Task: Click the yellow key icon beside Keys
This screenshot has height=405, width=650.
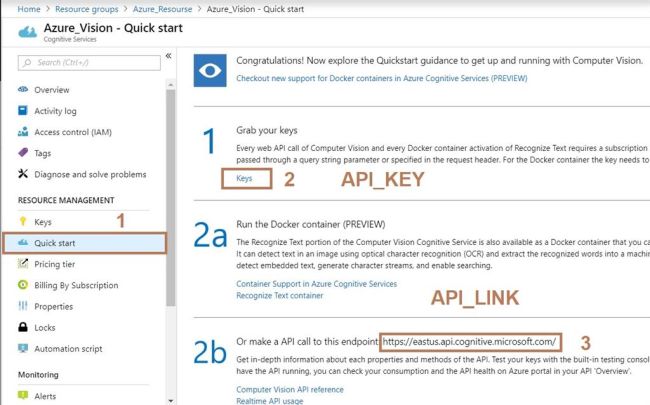Action: click(23, 221)
